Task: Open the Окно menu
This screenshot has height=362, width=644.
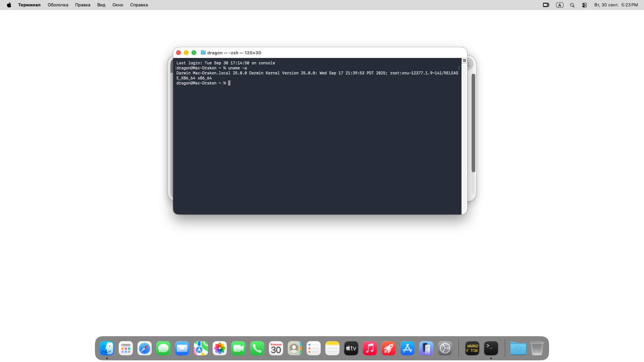Action: pos(118,5)
